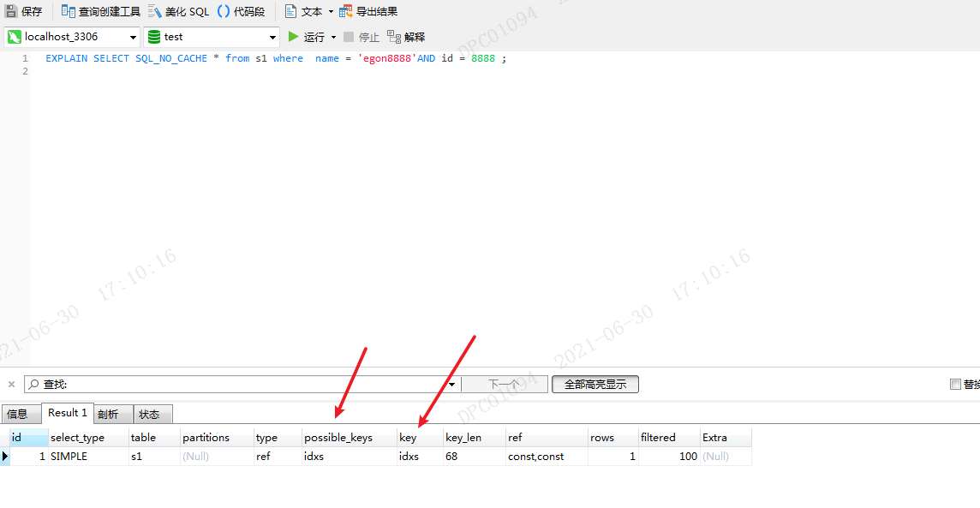Select the idxs cell under key column

point(420,456)
